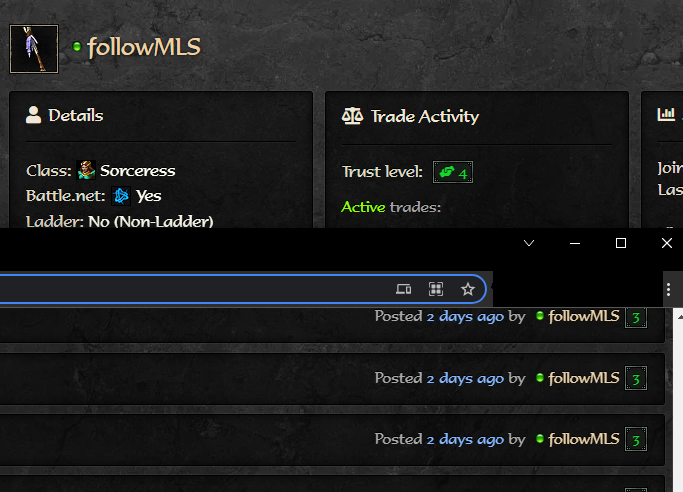The width and height of the screenshot is (683, 492).
Task: Click the Details person icon
Action: (x=34, y=115)
